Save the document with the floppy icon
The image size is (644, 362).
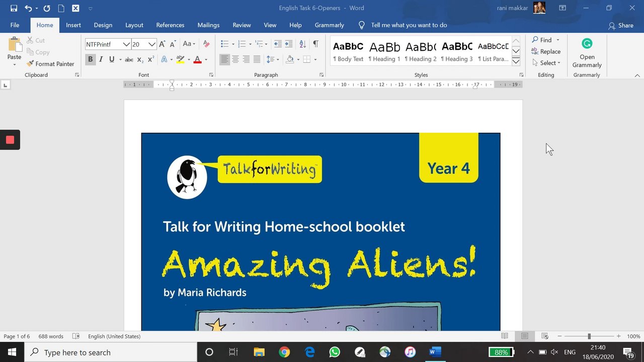[14, 8]
